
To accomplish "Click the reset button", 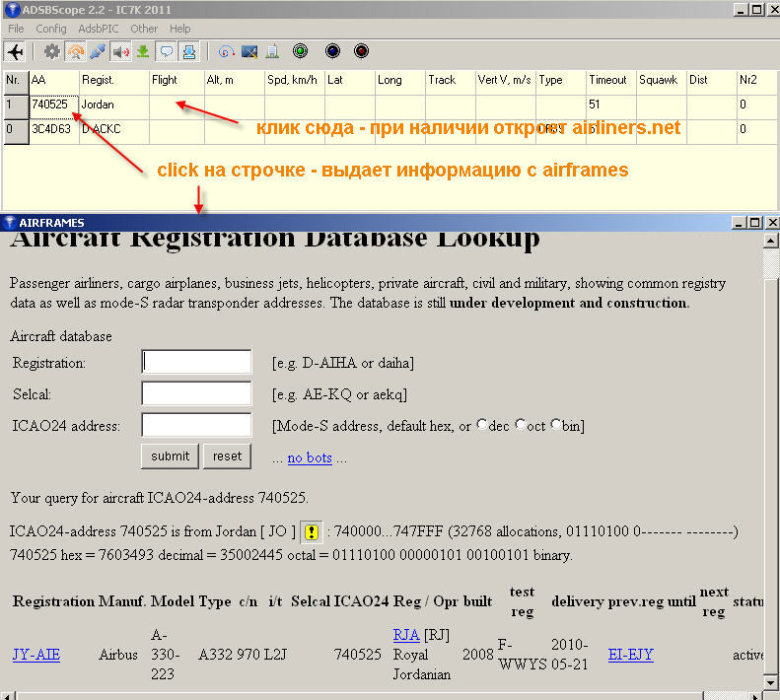I will pyautogui.click(x=228, y=456).
